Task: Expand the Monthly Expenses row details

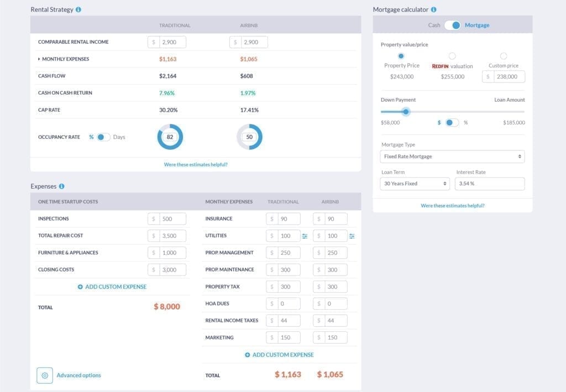Action: (38, 59)
